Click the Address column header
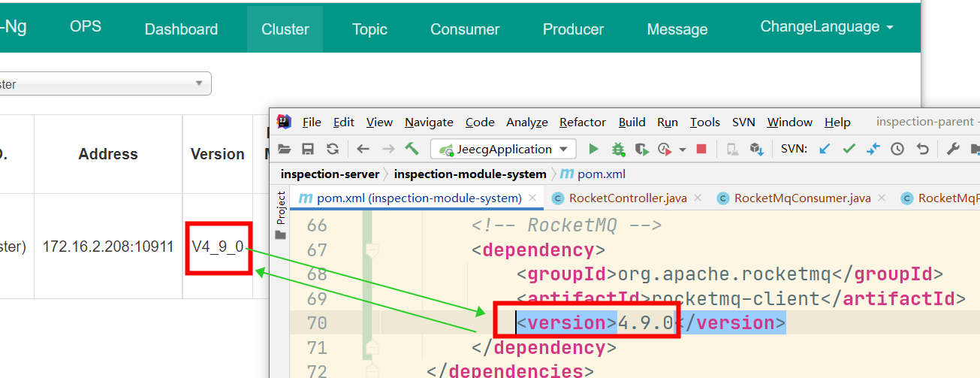Viewport: 980px width, 378px height. tap(108, 154)
